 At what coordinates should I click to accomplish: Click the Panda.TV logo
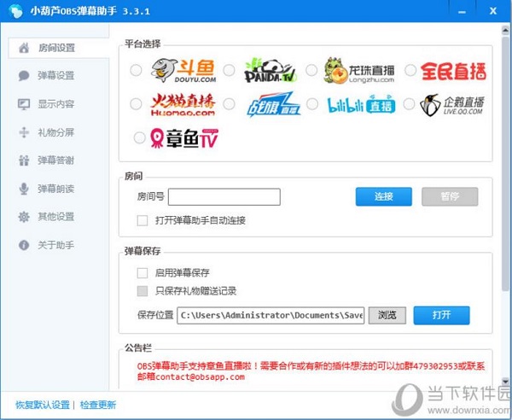(271, 71)
